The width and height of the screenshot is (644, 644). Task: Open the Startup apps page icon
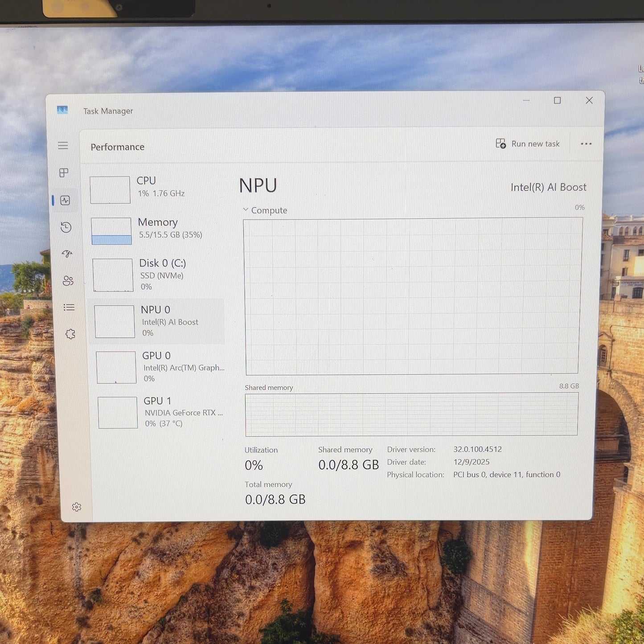(x=67, y=254)
